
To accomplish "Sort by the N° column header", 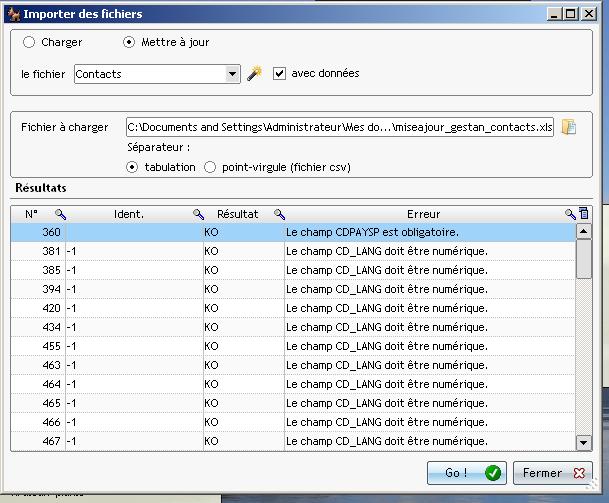I will tap(31, 214).
